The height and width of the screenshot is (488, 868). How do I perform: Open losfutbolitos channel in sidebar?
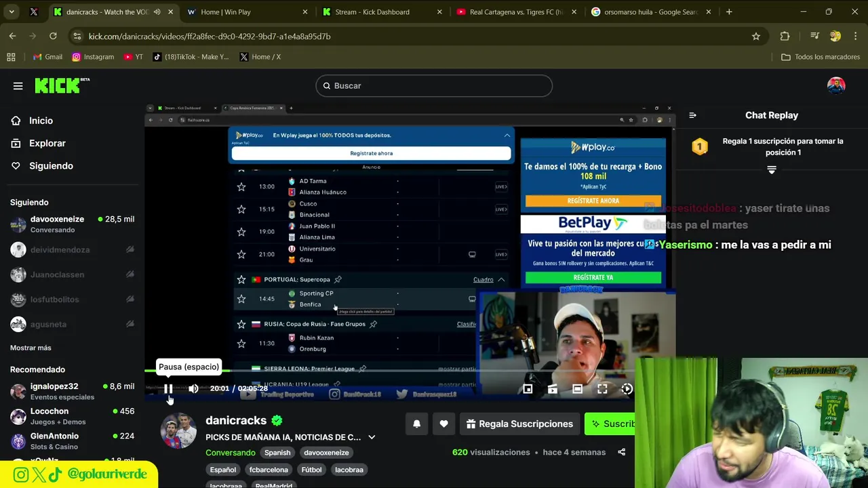pyautogui.click(x=72, y=300)
